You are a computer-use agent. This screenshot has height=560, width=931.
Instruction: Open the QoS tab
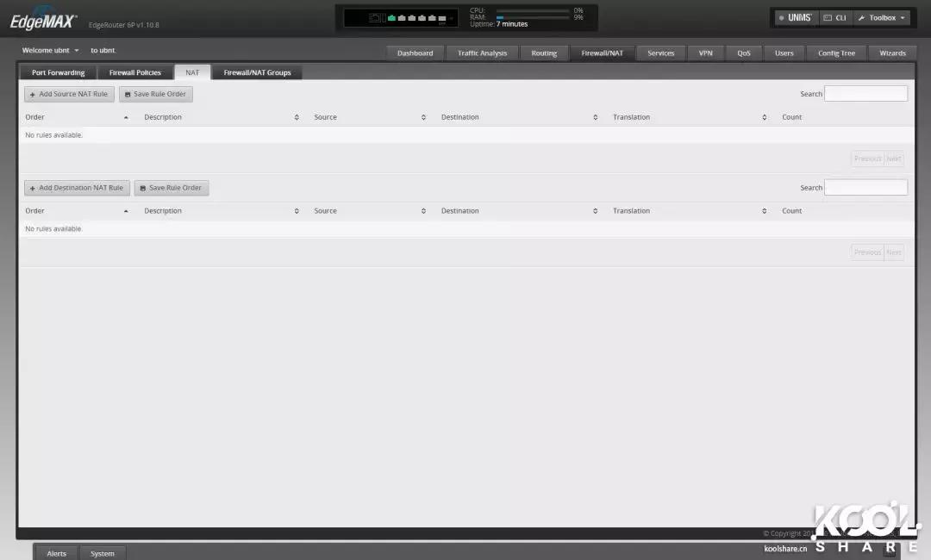tap(744, 53)
